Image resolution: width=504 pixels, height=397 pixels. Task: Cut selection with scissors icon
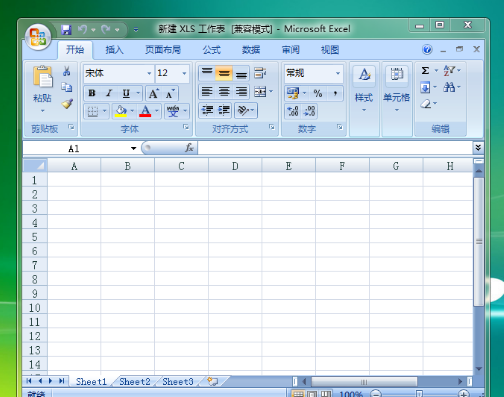[x=67, y=71]
